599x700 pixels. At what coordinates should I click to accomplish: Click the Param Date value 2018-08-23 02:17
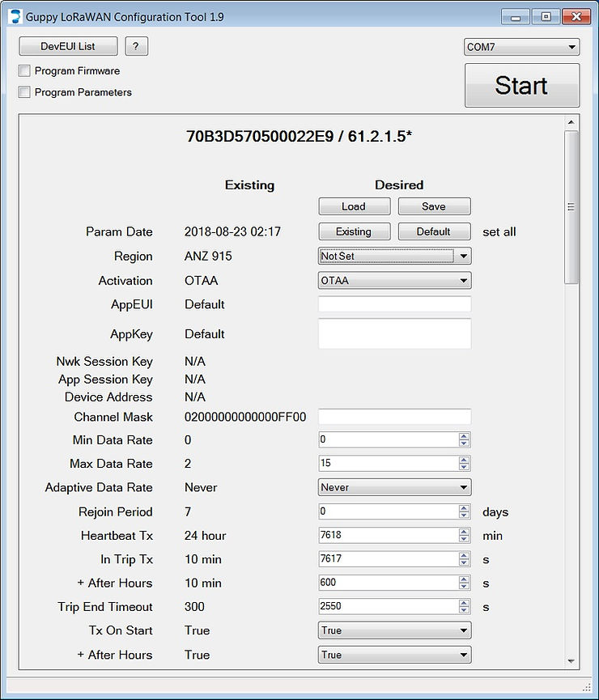(232, 231)
